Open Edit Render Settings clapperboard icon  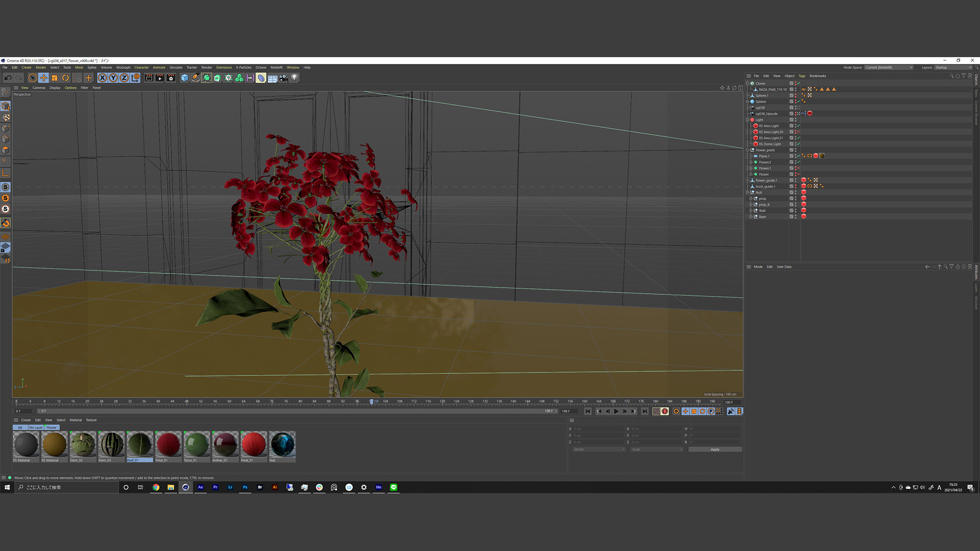point(171,78)
